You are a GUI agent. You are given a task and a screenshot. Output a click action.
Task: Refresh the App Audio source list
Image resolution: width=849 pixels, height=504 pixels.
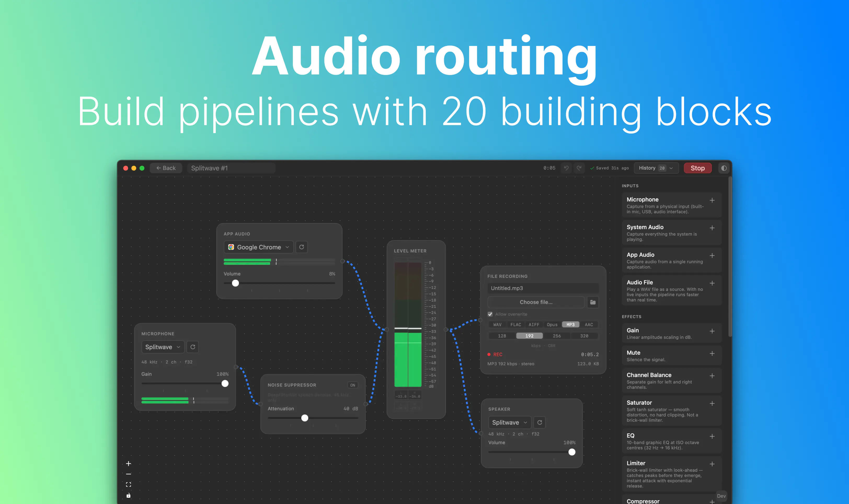pyautogui.click(x=301, y=247)
